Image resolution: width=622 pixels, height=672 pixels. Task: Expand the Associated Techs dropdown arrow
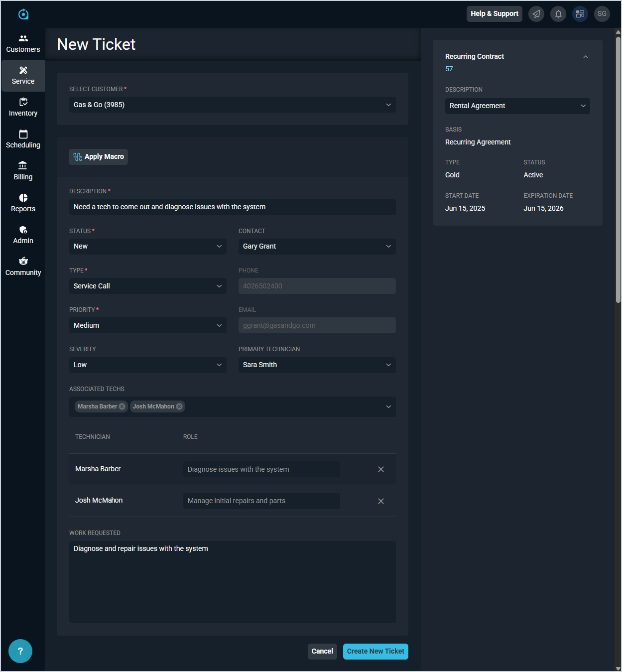pyautogui.click(x=388, y=406)
